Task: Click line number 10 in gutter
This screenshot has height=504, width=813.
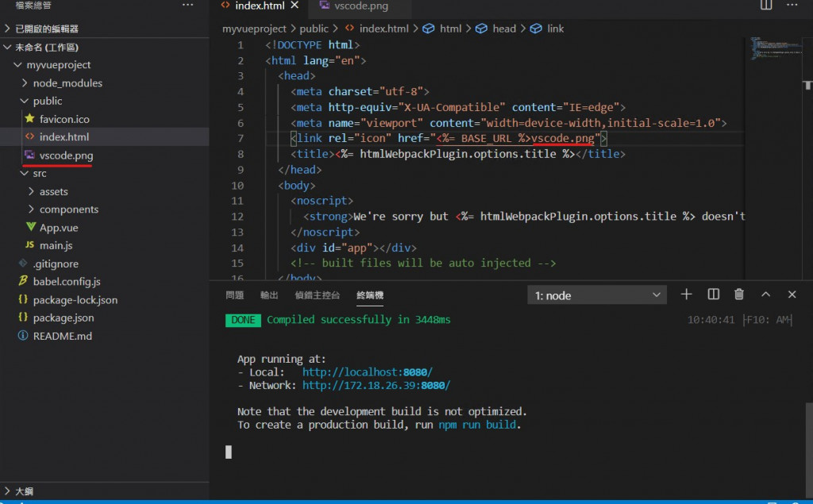Action: (x=237, y=186)
